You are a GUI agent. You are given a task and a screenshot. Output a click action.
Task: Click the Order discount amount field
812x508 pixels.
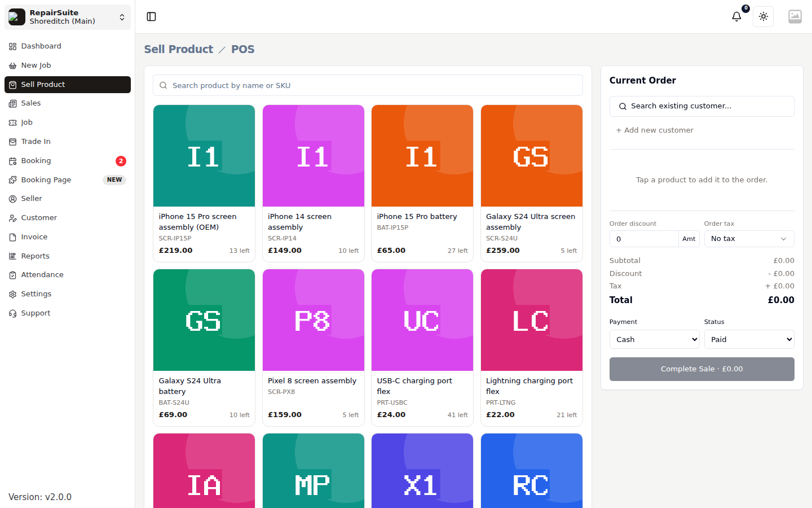point(643,239)
